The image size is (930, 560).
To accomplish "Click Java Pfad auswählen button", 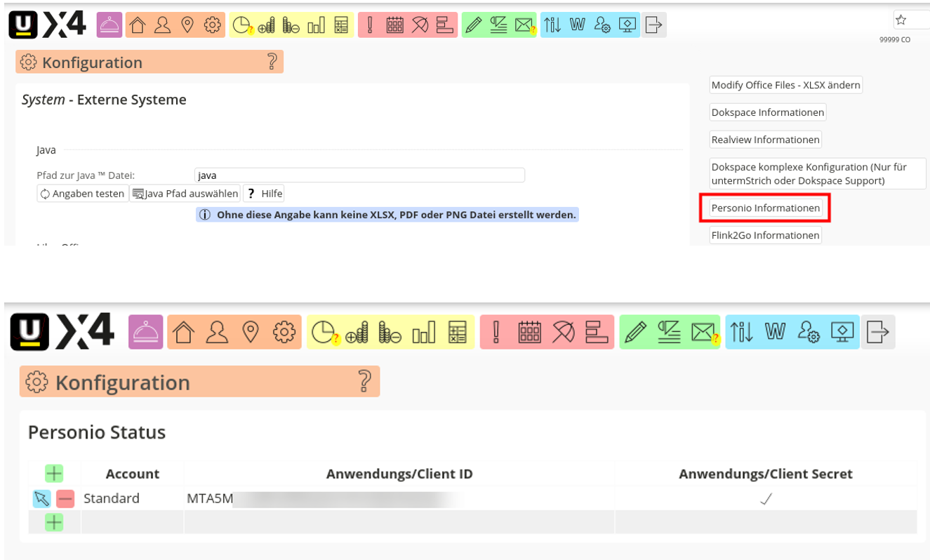I will [x=185, y=194].
